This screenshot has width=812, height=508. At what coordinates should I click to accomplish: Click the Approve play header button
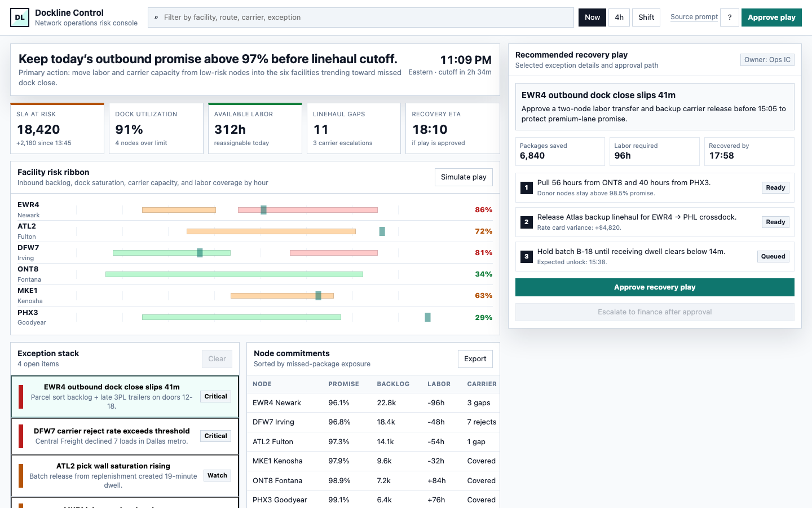[x=771, y=17]
